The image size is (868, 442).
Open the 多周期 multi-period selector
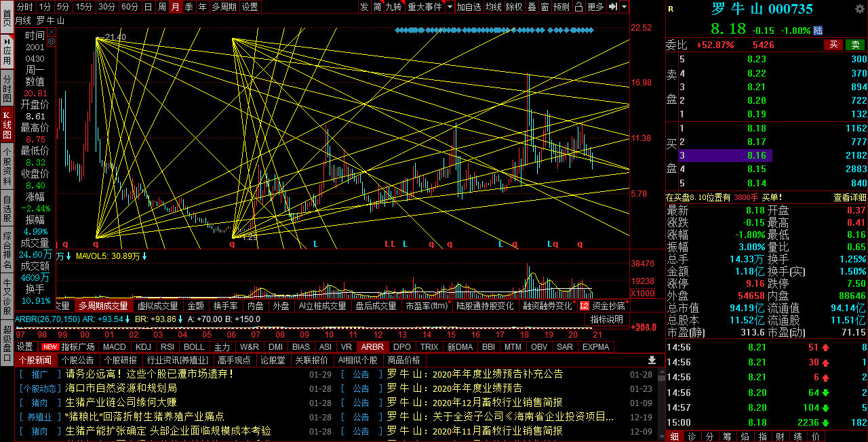(224, 7)
